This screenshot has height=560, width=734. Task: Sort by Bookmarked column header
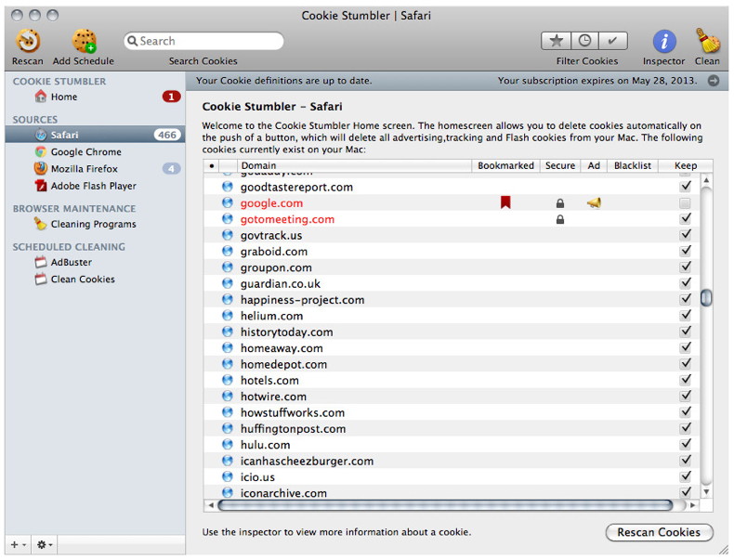click(x=505, y=165)
